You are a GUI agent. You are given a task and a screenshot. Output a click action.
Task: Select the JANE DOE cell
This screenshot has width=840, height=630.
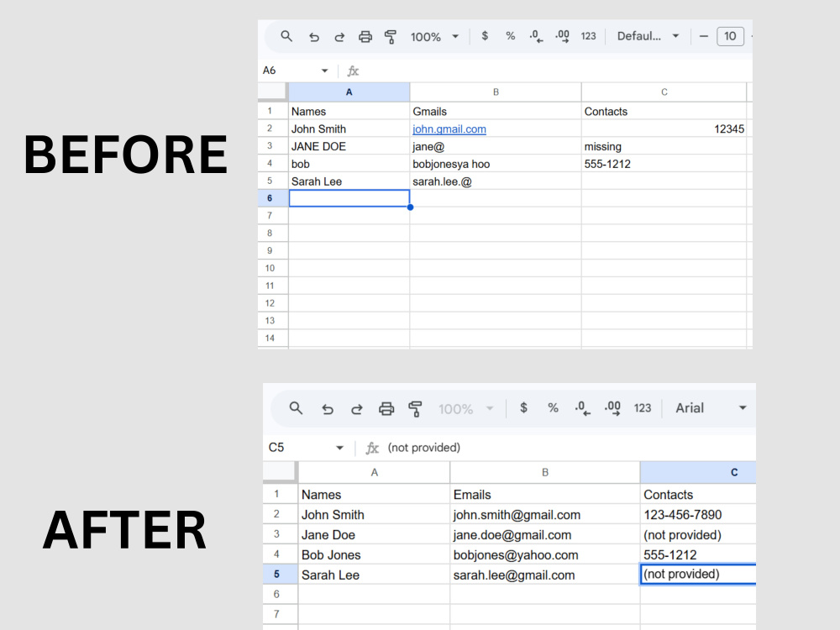coord(349,146)
